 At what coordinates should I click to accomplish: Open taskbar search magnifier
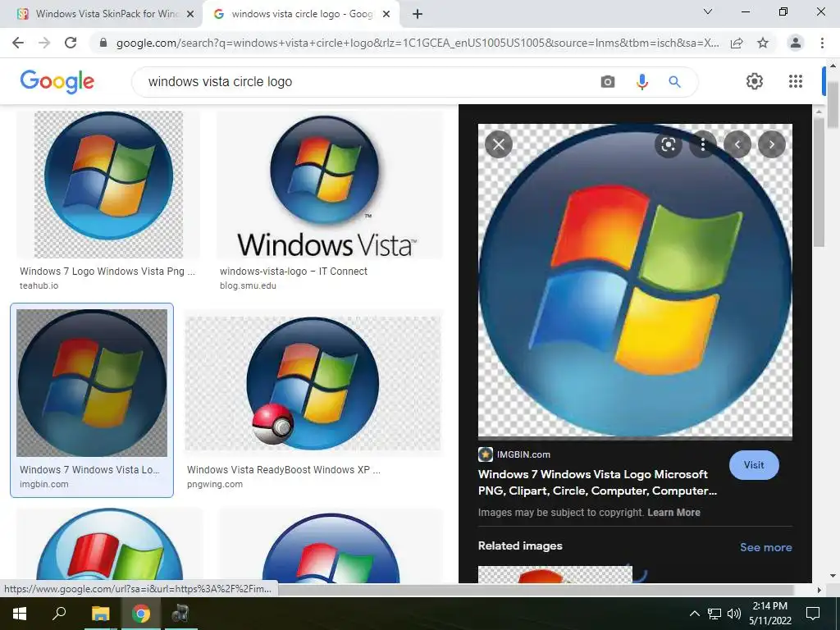pos(59,613)
